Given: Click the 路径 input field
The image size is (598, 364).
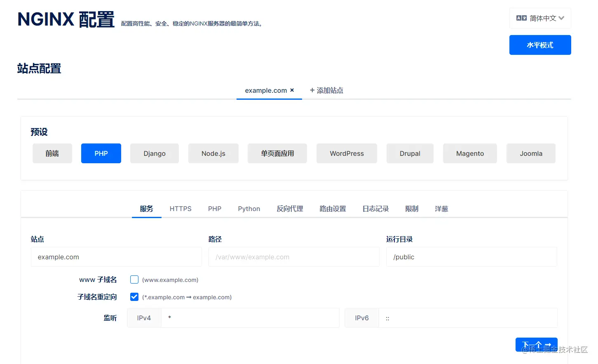Looking at the screenshot, I should (x=294, y=257).
